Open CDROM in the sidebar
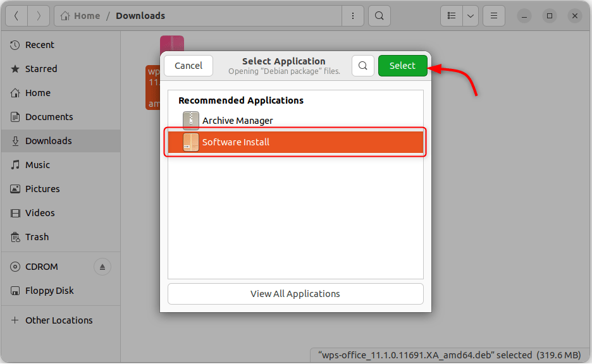The image size is (592, 364). pos(61,267)
